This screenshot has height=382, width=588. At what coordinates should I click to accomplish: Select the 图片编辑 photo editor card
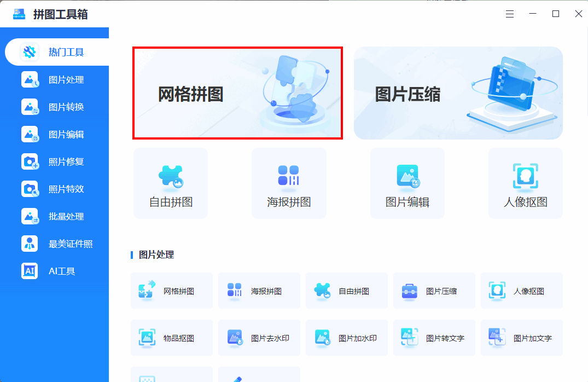(407, 183)
